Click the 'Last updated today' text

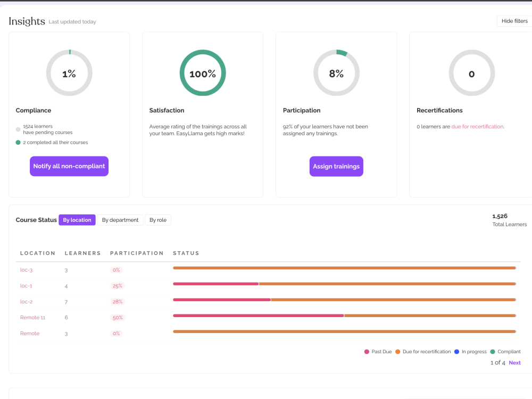[72, 22]
